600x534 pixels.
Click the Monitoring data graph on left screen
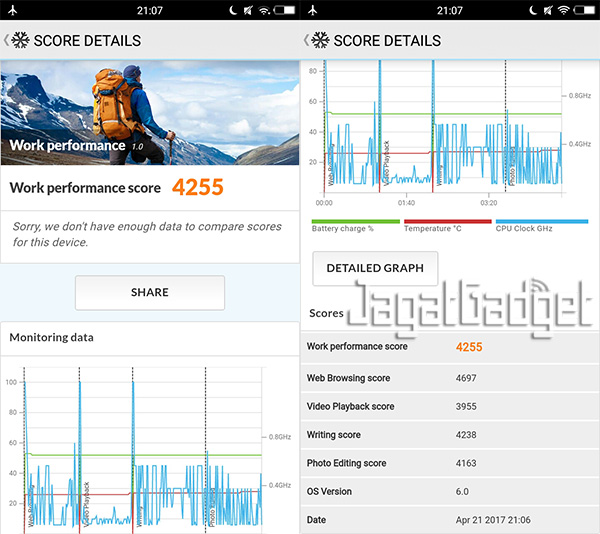pyautogui.click(x=145, y=445)
